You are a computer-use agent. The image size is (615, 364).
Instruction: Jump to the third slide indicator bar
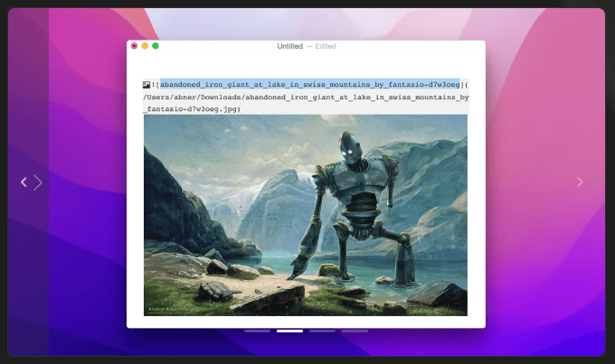pos(322,331)
